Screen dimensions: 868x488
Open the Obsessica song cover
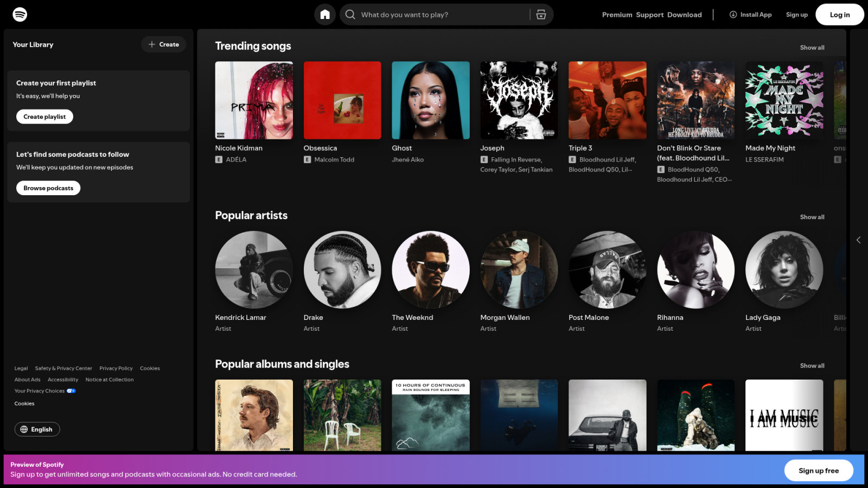coord(342,100)
